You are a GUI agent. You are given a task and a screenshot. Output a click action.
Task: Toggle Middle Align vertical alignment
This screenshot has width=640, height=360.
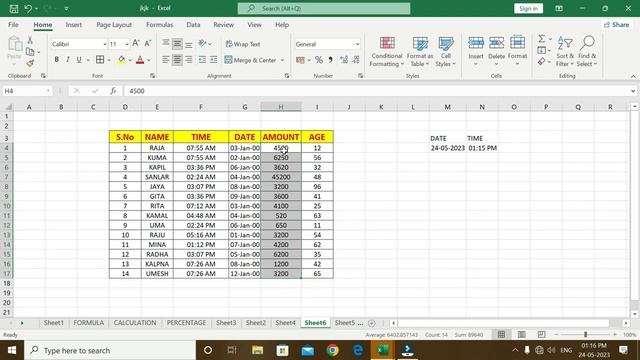coord(177,43)
